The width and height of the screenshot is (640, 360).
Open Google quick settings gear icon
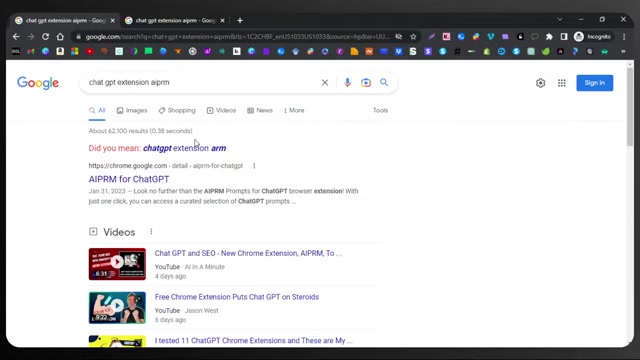coord(540,83)
